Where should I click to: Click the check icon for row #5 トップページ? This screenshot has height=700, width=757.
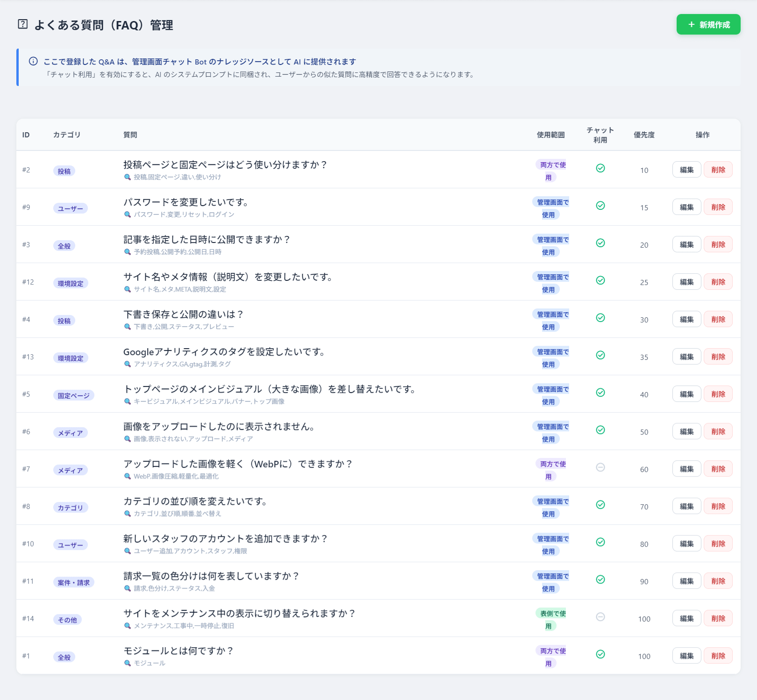(600, 393)
